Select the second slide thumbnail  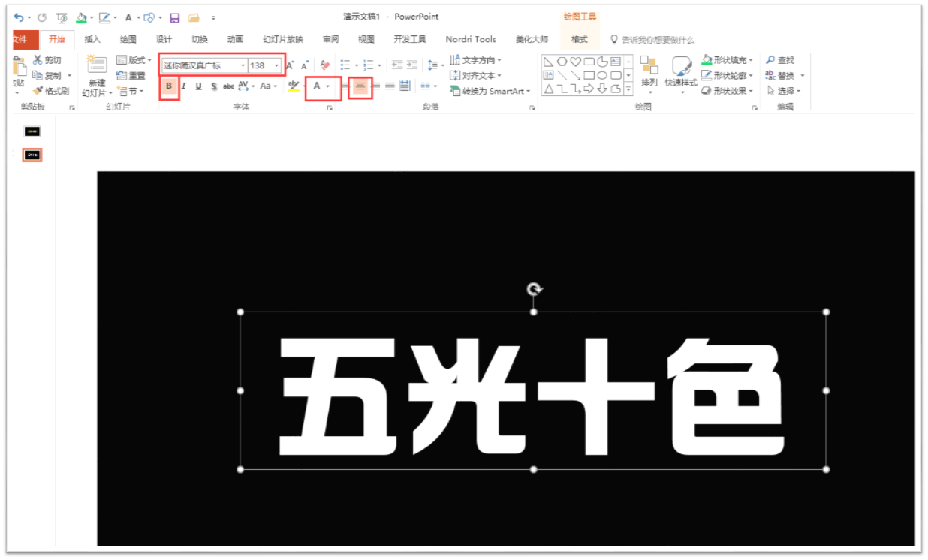31,155
